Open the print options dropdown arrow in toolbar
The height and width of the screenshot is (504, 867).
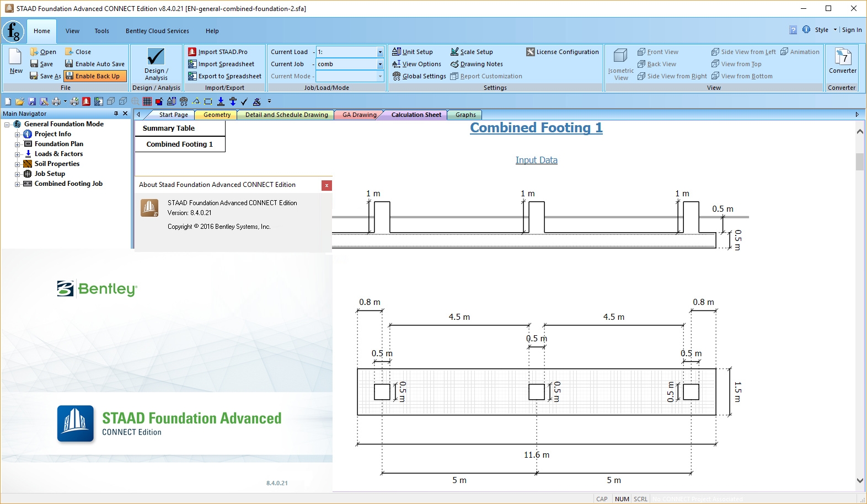pyautogui.click(x=65, y=101)
